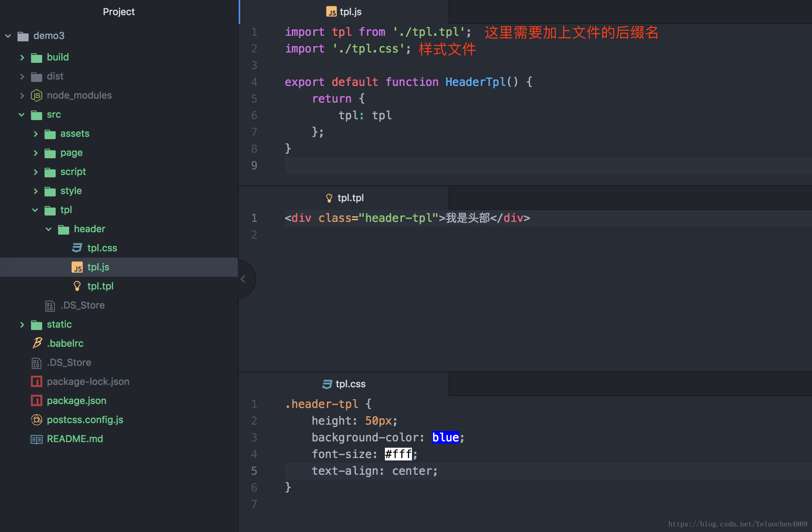Click the postcss.config.js file icon
Viewport: 812px width, 532px height.
click(36, 420)
